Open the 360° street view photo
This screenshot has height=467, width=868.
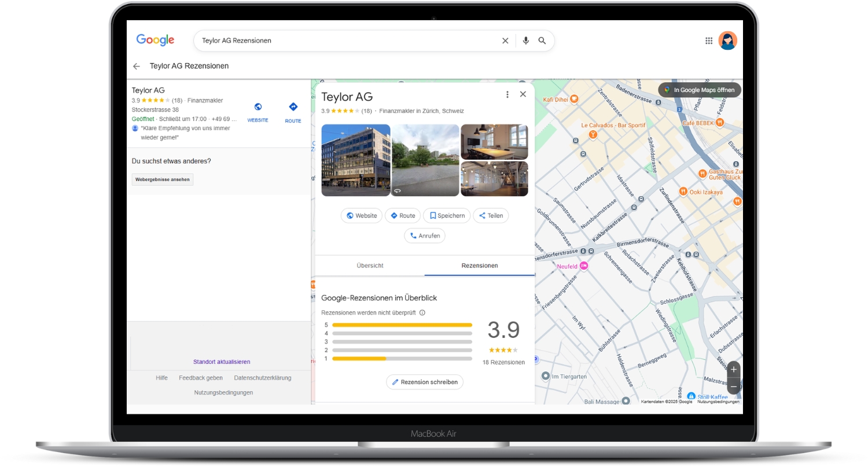coord(425,160)
